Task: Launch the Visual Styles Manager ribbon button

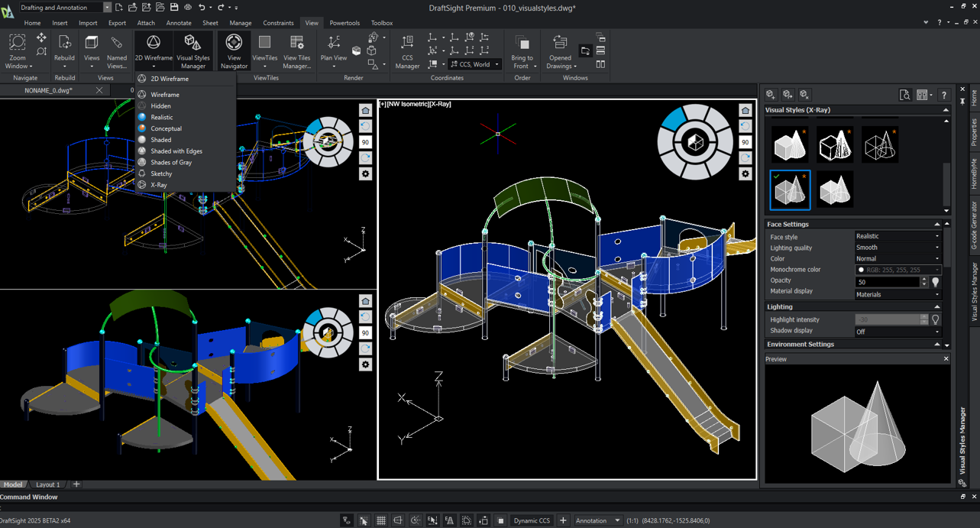Action: tap(193, 50)
